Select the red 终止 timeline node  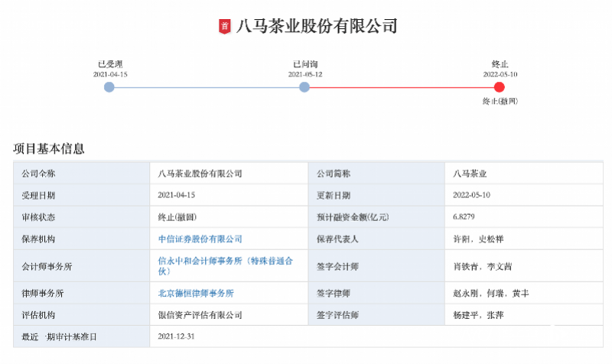point(500,87)
